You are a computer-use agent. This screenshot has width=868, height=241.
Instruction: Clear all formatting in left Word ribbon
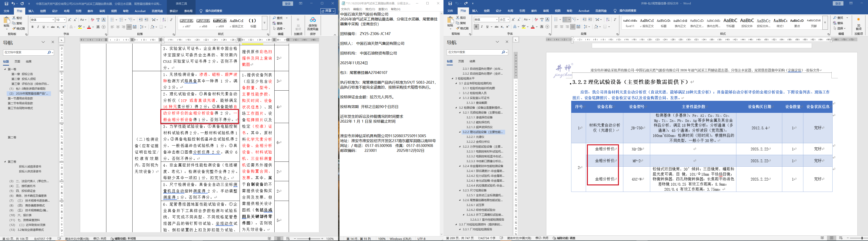(x=92, y=20)
